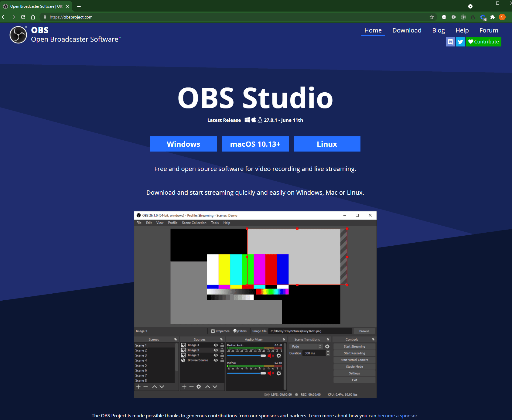Viewport: 512px width, 420px height.
Task: Open the OBS Discord server icon
Action: (450, 42)
